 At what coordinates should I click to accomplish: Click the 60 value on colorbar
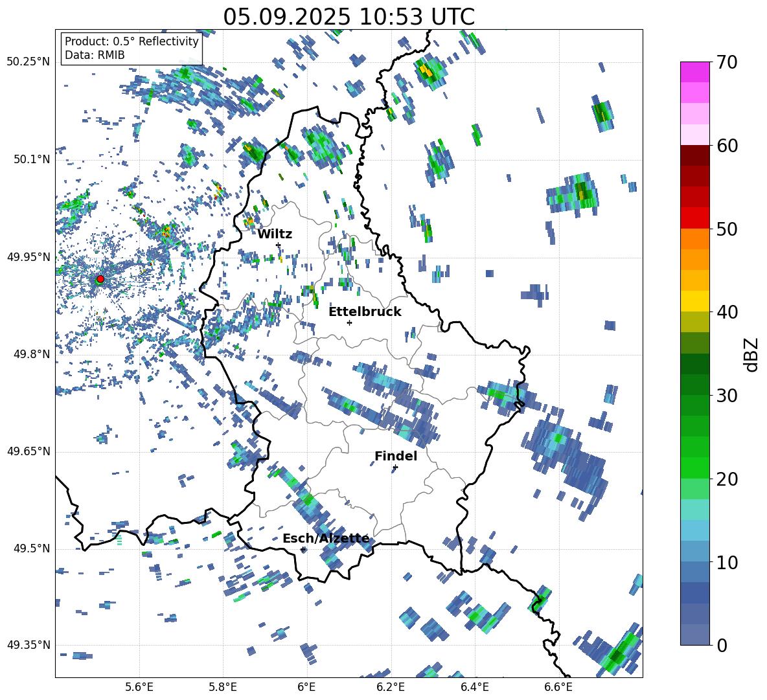click(727, 146)
